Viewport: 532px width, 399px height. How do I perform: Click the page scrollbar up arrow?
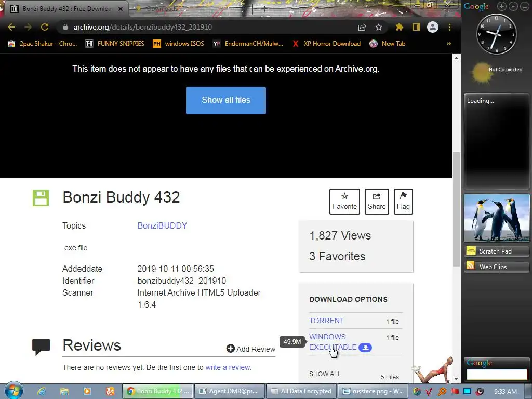[456, 58]
